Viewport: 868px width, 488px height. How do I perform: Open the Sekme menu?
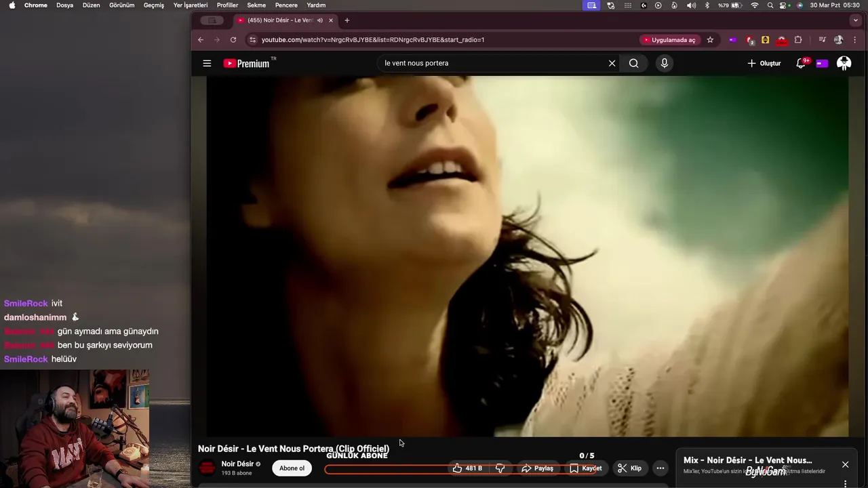pyautogui.click(x=256, y=5)
